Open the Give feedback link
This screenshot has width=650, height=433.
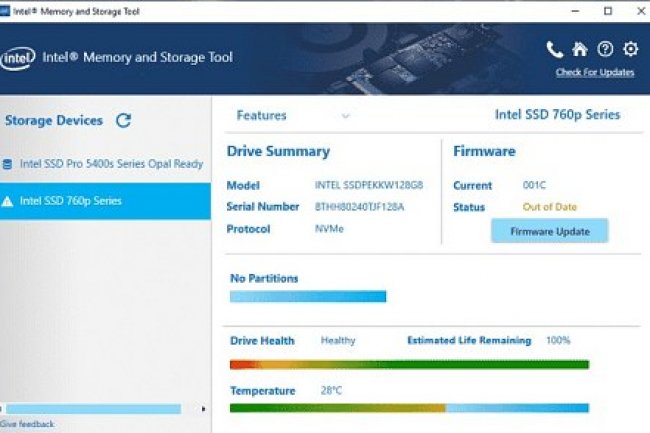[27, 424]
